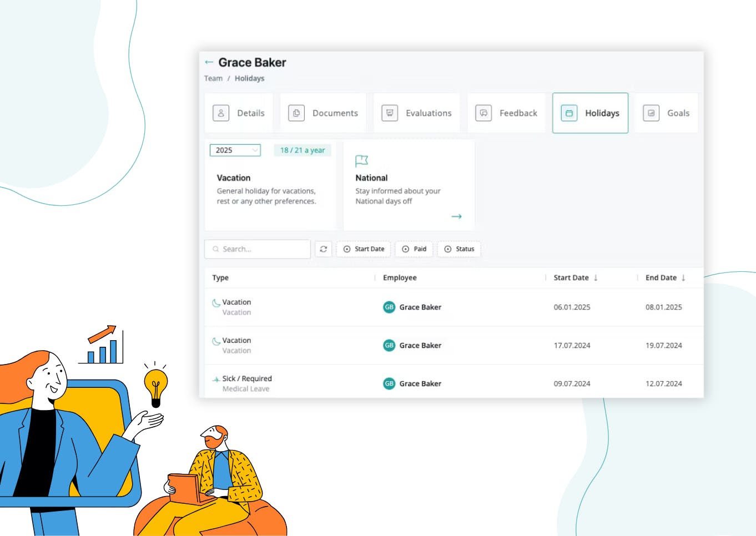Click the icon on the Goals tab
This screenshot has height=536, width=756.
(x=651, y=113)
